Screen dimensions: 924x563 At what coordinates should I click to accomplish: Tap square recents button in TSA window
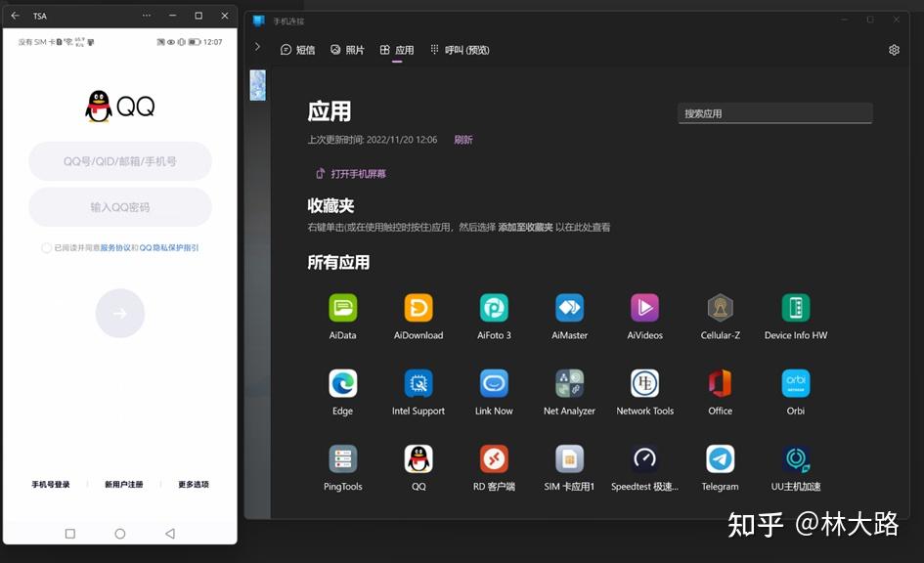[70, 534]
